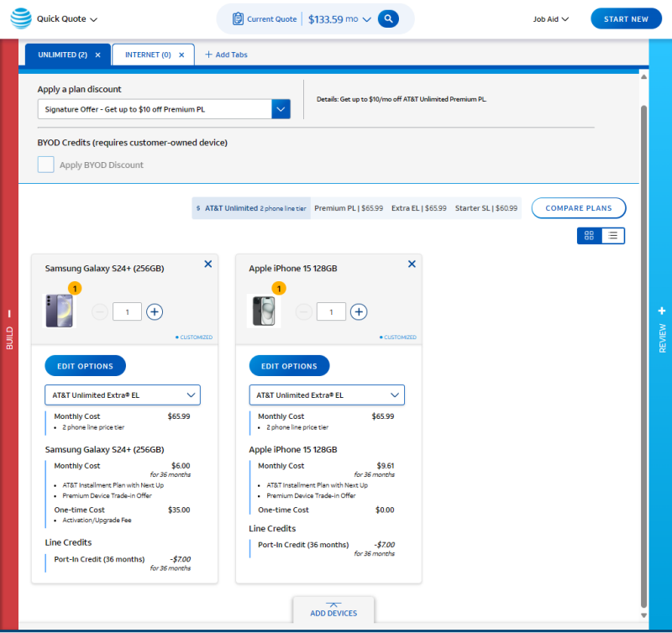Increase Apple iPhone 15 quantity with plus
The height and width of the screenshot is (633, 672).
tap(359, 312)
